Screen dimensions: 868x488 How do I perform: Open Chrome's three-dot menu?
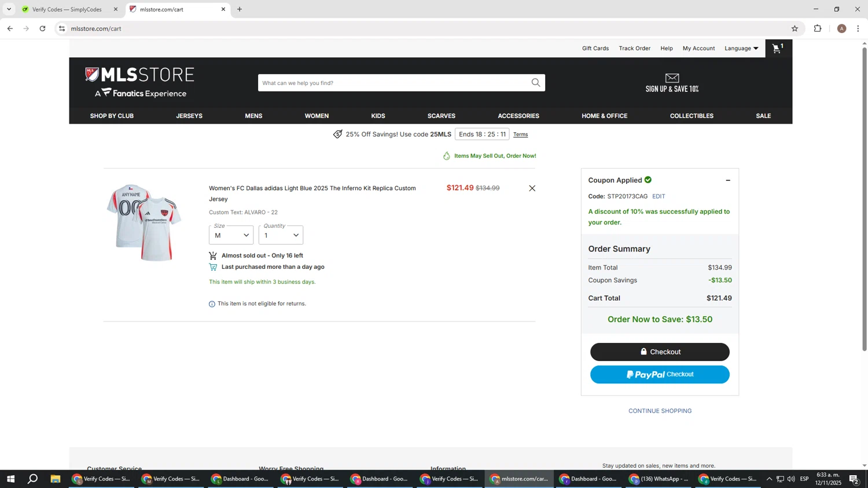coord(858,28)
